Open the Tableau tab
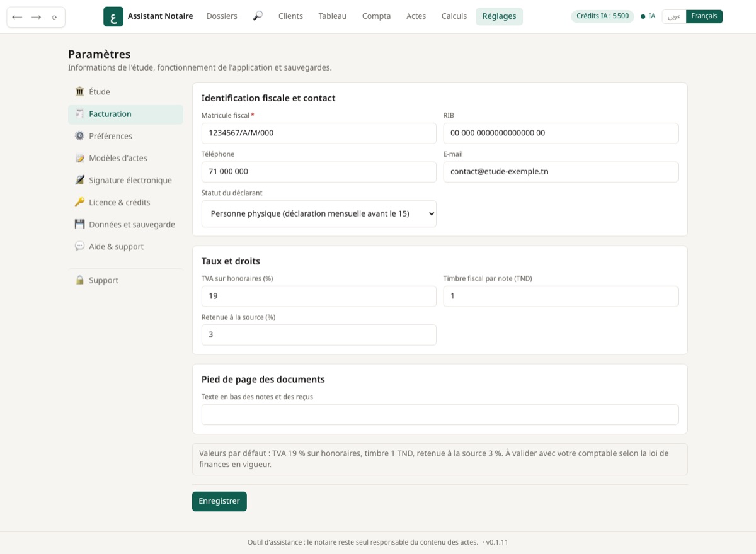 pyautogui.click(x=333, y=16)
